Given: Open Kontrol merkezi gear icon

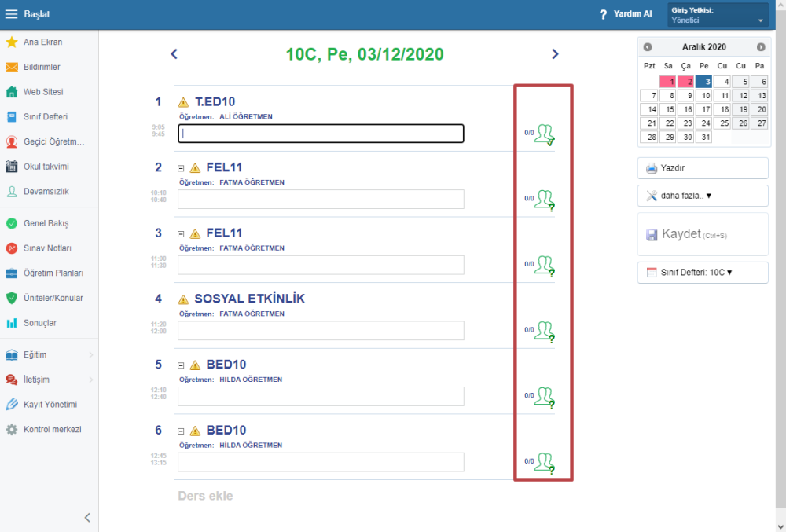Looking at the screenshot, I should coord(12,430).
